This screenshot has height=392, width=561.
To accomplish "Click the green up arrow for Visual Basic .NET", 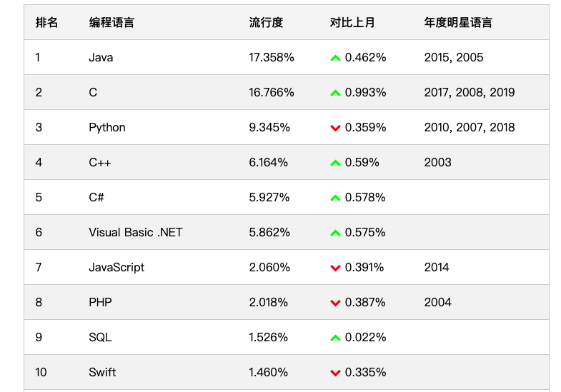I will 335,233.
